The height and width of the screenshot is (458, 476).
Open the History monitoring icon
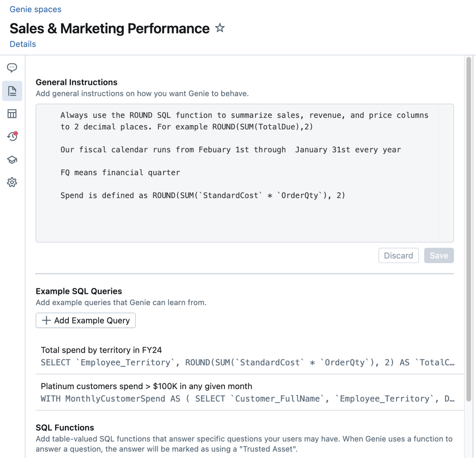[12, 136]
